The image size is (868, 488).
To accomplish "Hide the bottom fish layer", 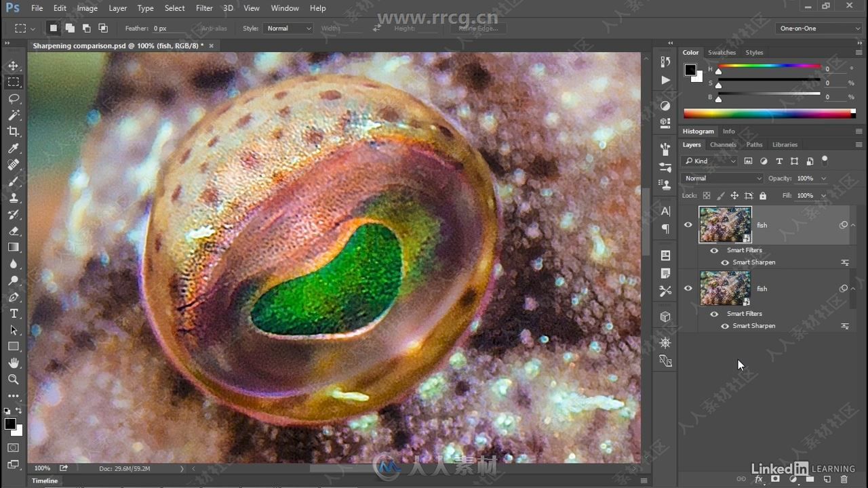I will coord(688,289).
